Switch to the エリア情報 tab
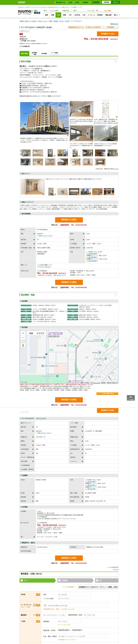 tap(54, 53)
